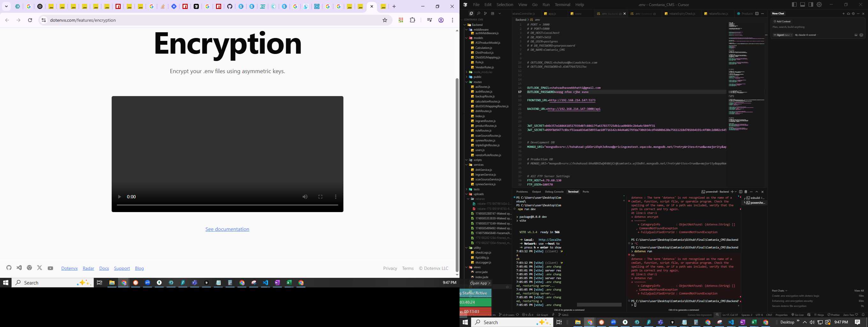Image resolution: width=868 pixels, height=327 pixels.
Task: Reload the dotenvx page
Action: tap(30, 20)
